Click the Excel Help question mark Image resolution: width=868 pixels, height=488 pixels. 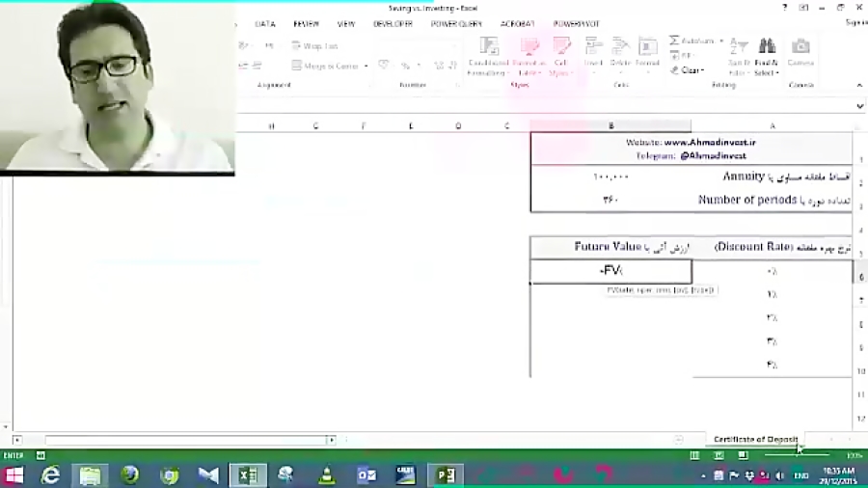784,7
